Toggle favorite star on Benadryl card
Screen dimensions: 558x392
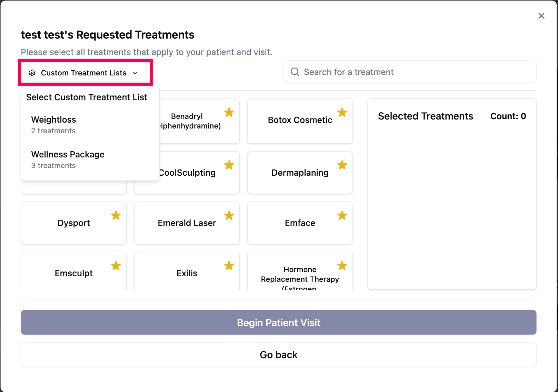coord(229,112)
